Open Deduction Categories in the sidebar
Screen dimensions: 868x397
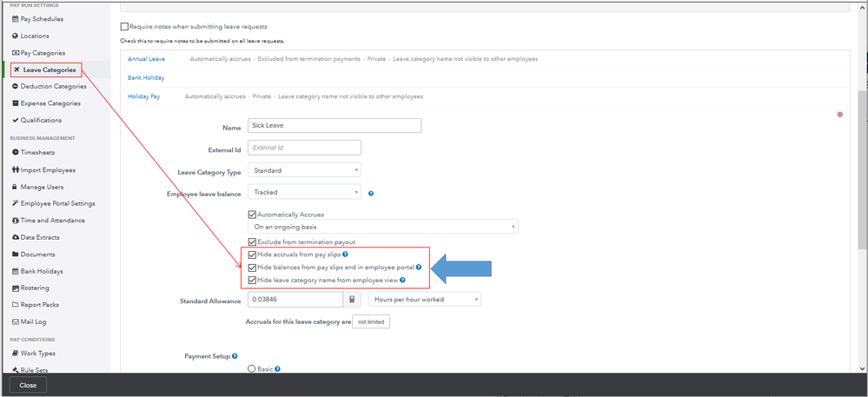(x=53, y=86)
